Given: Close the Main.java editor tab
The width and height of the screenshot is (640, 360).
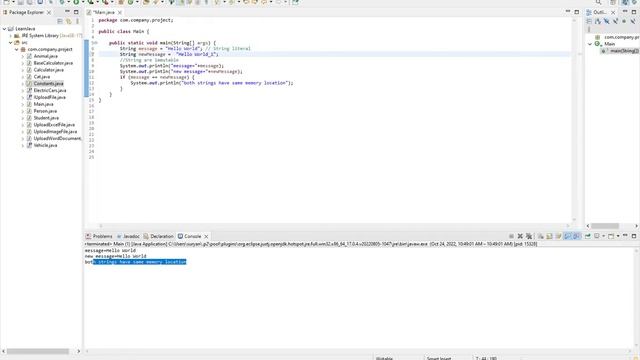Looking at the screenshot, I should coord(120,13).
